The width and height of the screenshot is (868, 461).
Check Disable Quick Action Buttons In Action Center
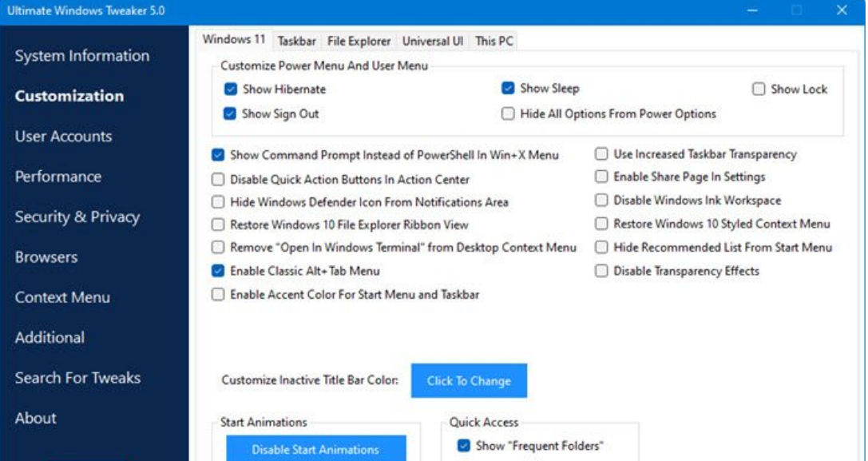click(x=218, y=179)
